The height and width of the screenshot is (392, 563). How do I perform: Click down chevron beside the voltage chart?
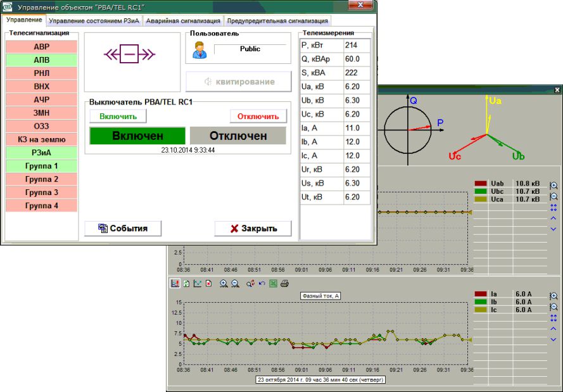pos(554,229)
